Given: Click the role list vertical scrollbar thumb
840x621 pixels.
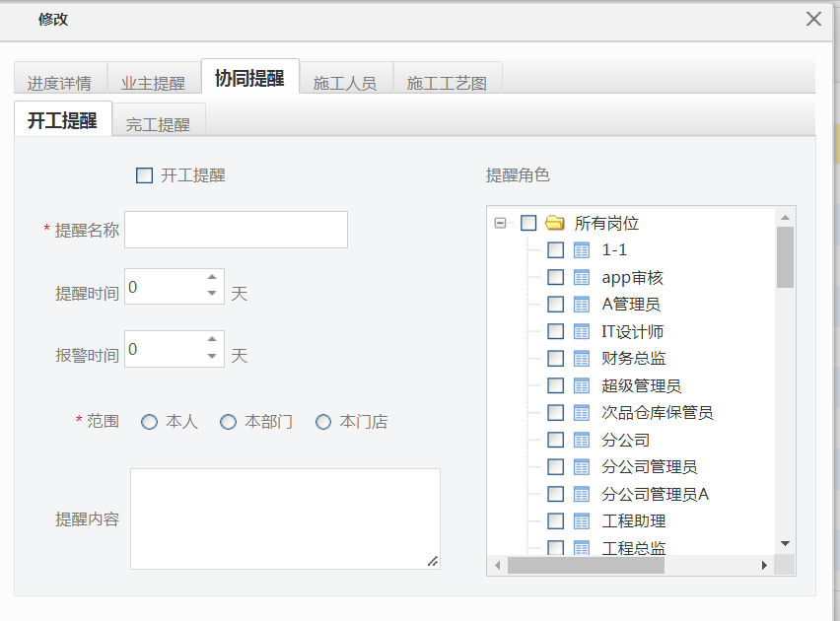Looking at the screenshot, I should (785, 256).
